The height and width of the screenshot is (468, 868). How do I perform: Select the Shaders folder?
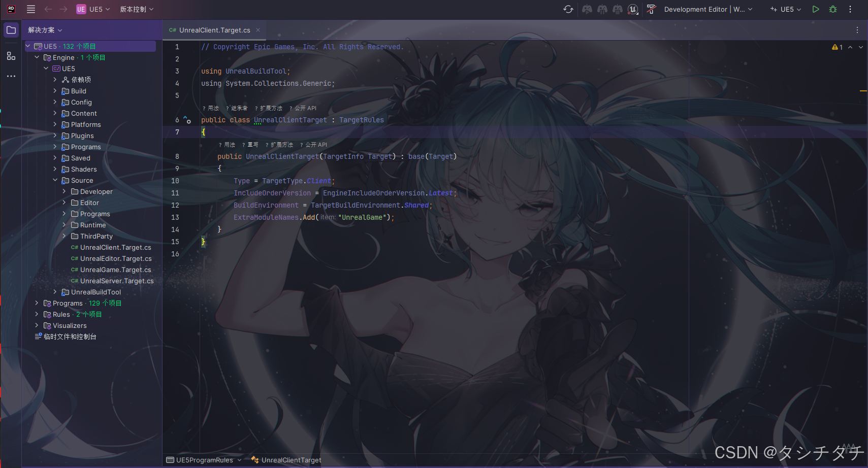coord(84,169)
